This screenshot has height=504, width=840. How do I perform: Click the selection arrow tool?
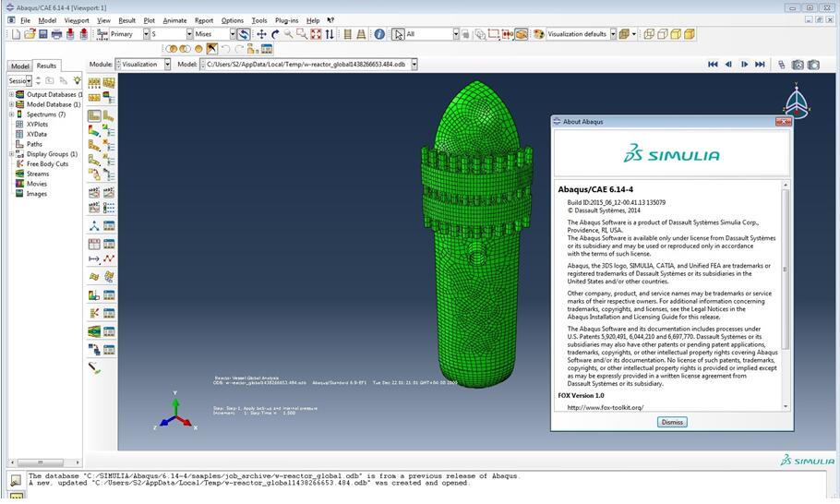pyautogui.click(x=398, y=34)
